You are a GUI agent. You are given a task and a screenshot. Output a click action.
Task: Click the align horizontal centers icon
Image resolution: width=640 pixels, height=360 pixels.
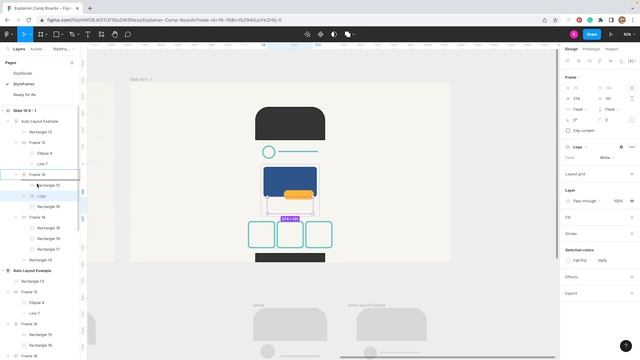(578, 61)
